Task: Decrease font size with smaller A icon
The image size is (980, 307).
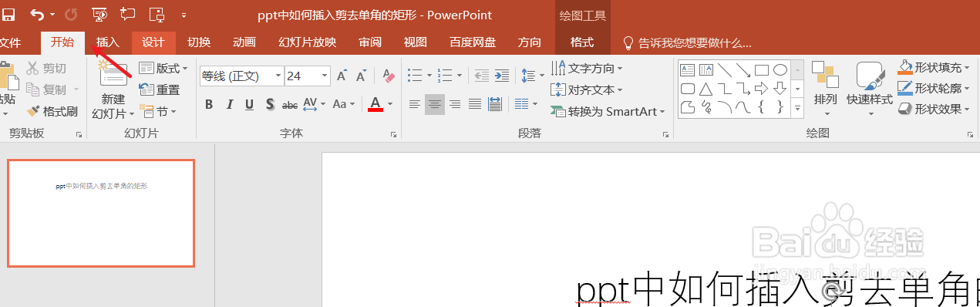Action: (x=360, y=76)
